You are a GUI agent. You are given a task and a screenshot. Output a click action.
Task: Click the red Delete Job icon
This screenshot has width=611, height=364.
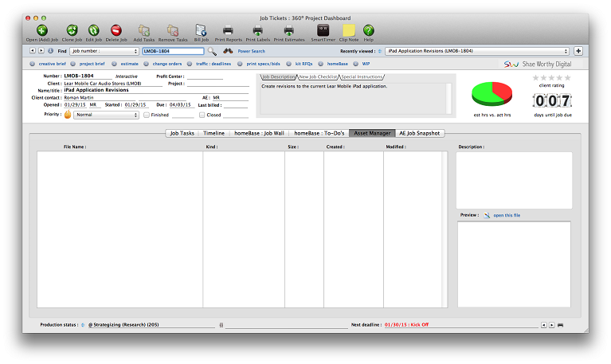point(116,30)
